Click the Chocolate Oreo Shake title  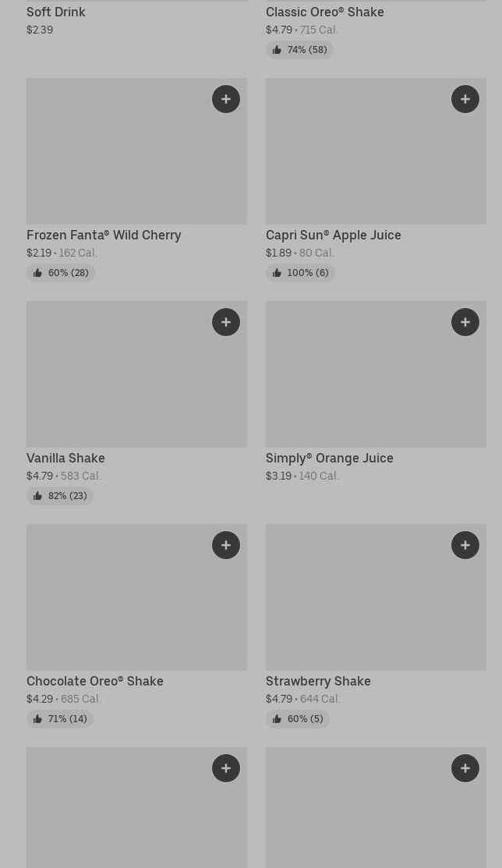(x=95, y=681)
